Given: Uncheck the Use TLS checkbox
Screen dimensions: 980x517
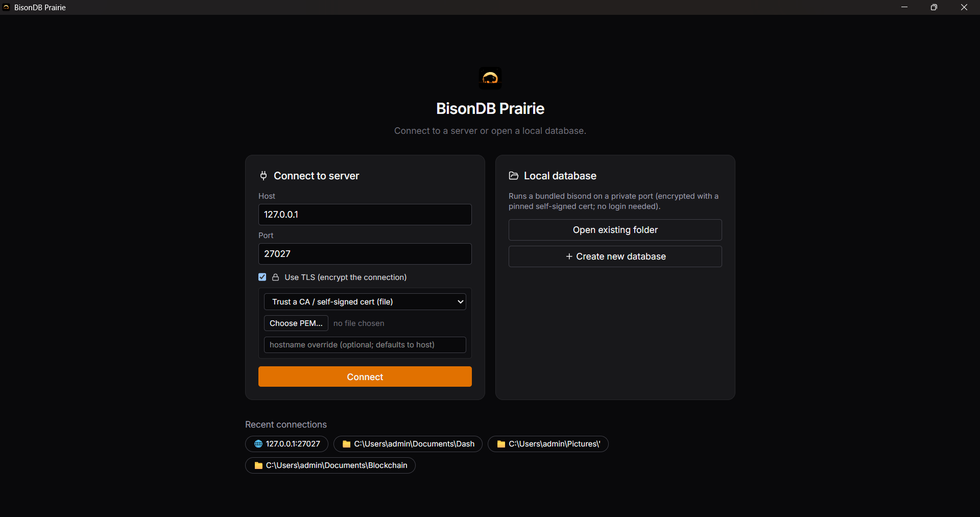Looking at the screenshot, I should (262, 277).
